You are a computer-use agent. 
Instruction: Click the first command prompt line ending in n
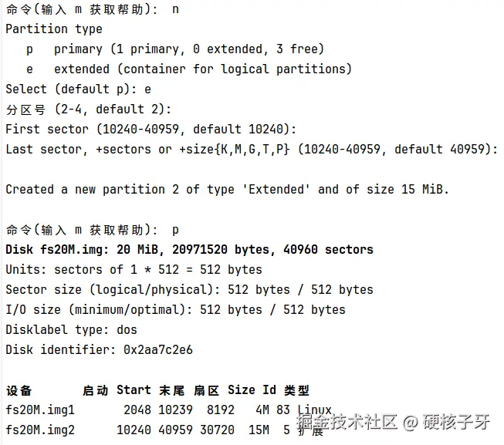point(91,8)
